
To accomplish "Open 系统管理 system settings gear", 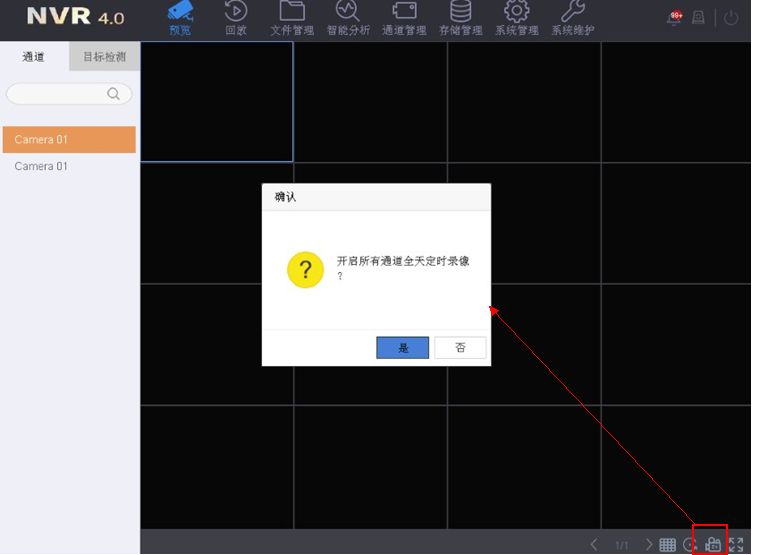I will 516,18.
